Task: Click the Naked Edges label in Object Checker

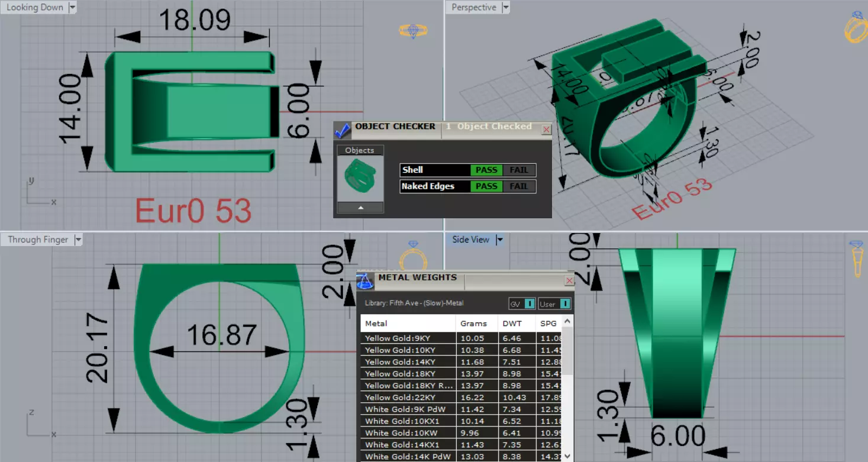Action: tap(428, 186)
